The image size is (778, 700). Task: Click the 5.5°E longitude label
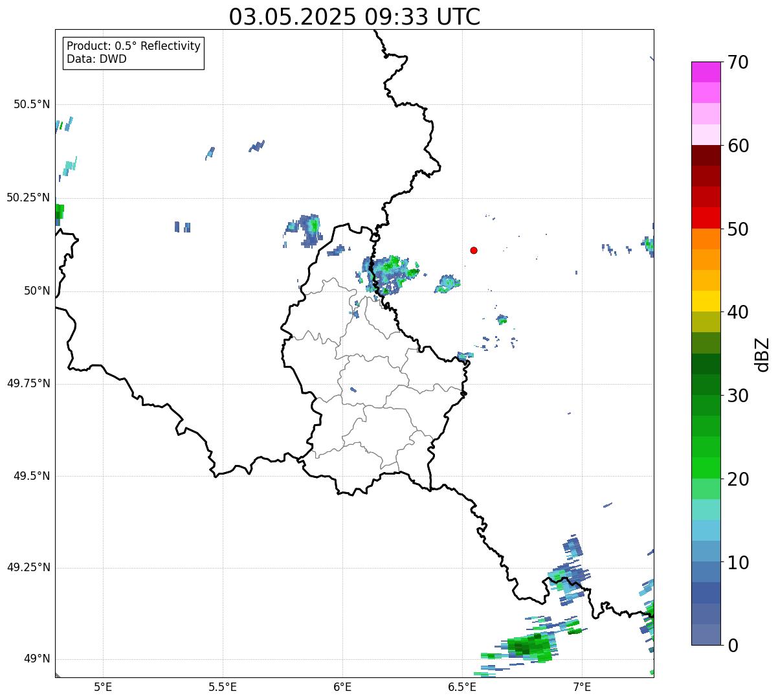(223, 686)
